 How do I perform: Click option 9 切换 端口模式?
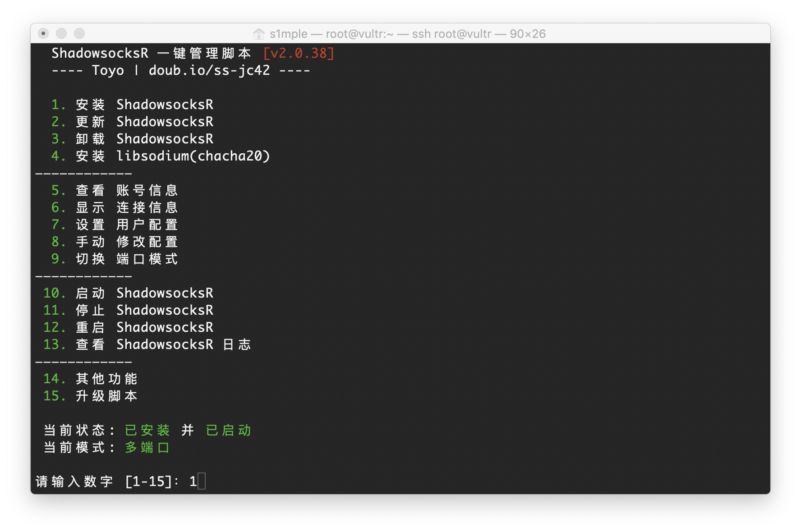tap(115, 259)
